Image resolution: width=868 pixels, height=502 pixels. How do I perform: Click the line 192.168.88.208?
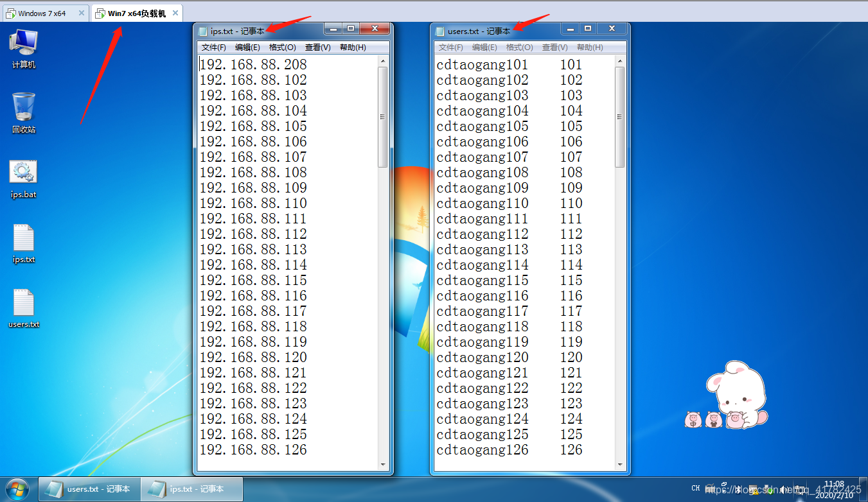click(253, 65)
